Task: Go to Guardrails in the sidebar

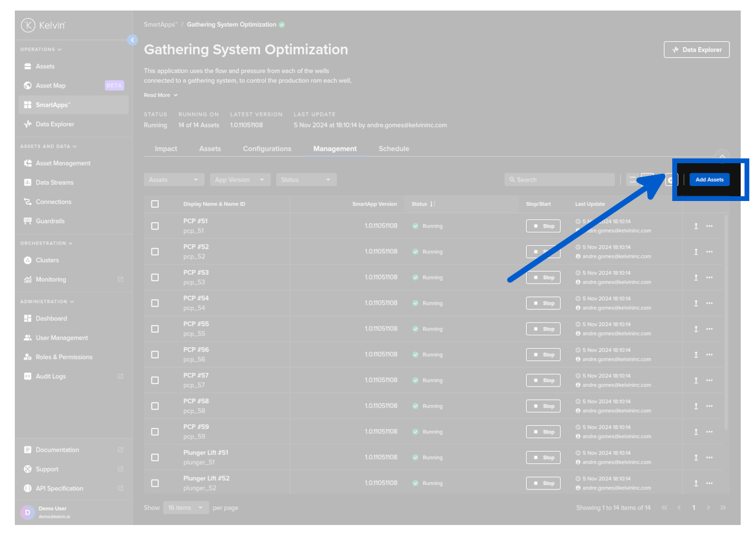Action: [50, 221]
